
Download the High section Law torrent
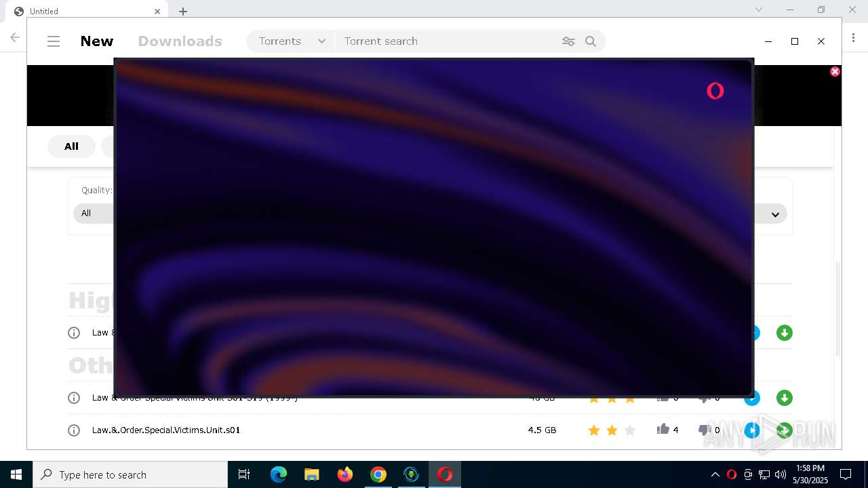(785, 333)
